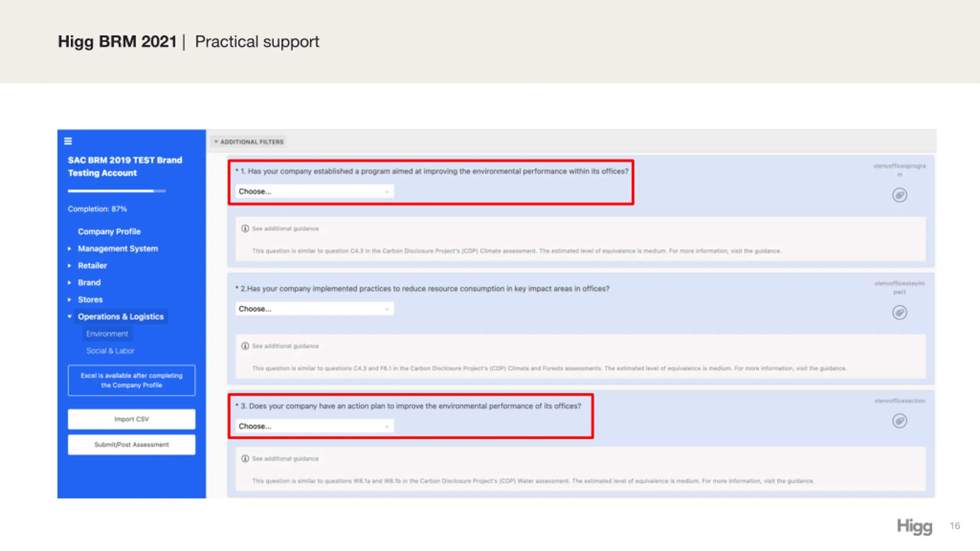Open the Choose dropdown for question 3
Screen dimensions: 980x551
tap(314, 426)
